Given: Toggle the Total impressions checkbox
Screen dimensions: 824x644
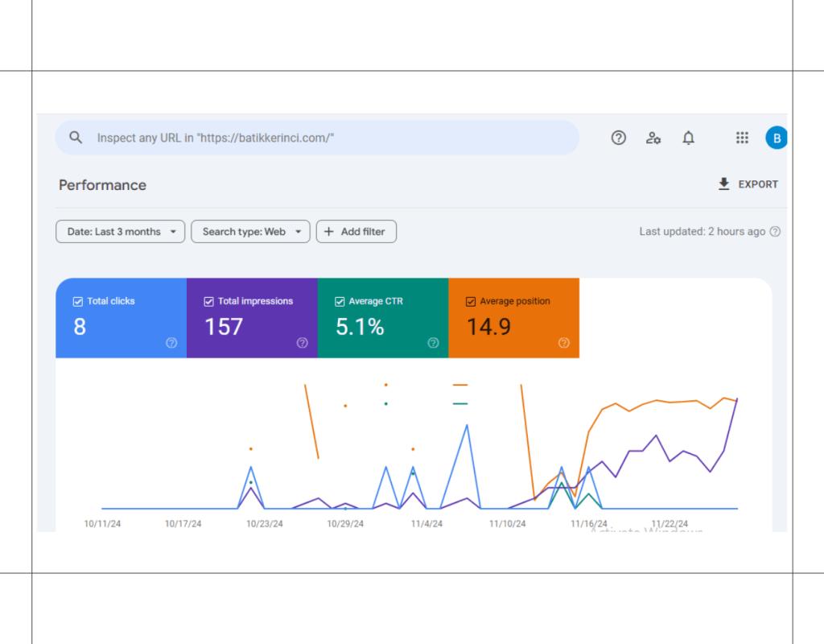Looking at the screenshot, I should click(x=209, y=302).
